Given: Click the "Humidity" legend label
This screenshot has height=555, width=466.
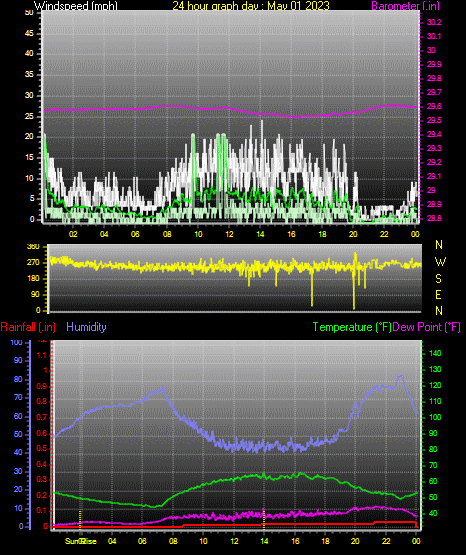Looking at the screenshot, I should (x=86, y=327).
